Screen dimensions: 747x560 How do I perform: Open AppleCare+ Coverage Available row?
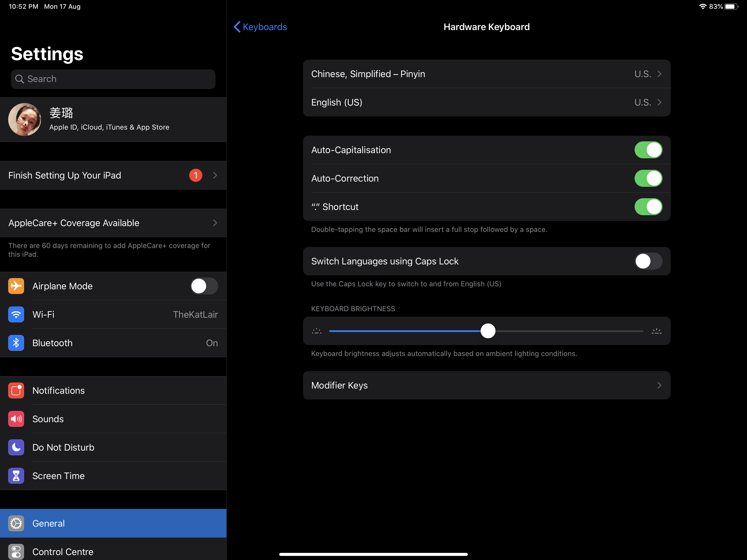(x=113, y=223)
